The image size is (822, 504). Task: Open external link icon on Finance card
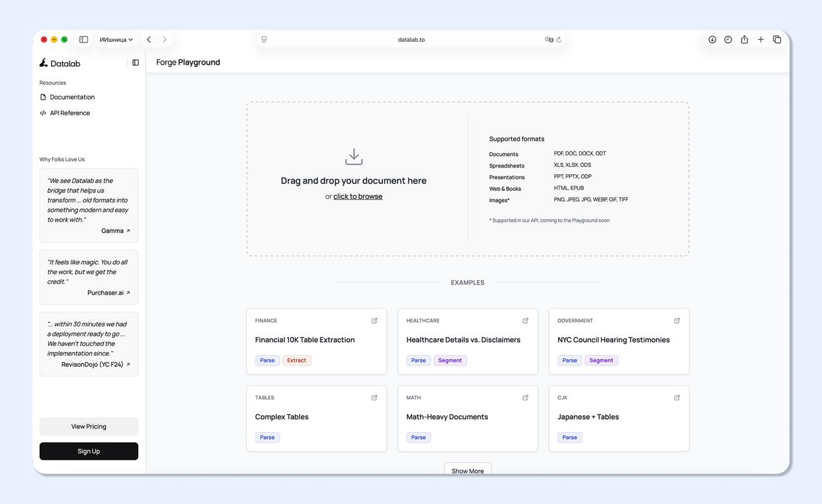(374, 320)
